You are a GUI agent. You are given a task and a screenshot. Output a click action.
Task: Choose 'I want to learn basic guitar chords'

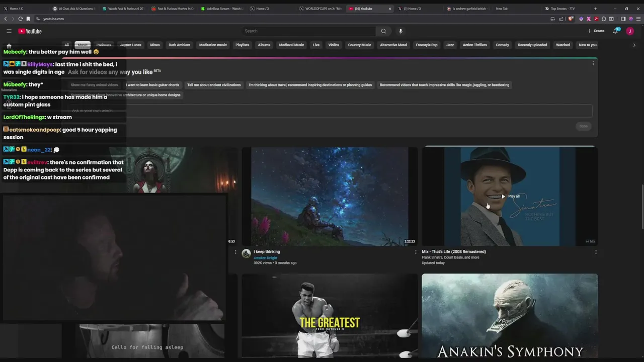tap(152, 85)
